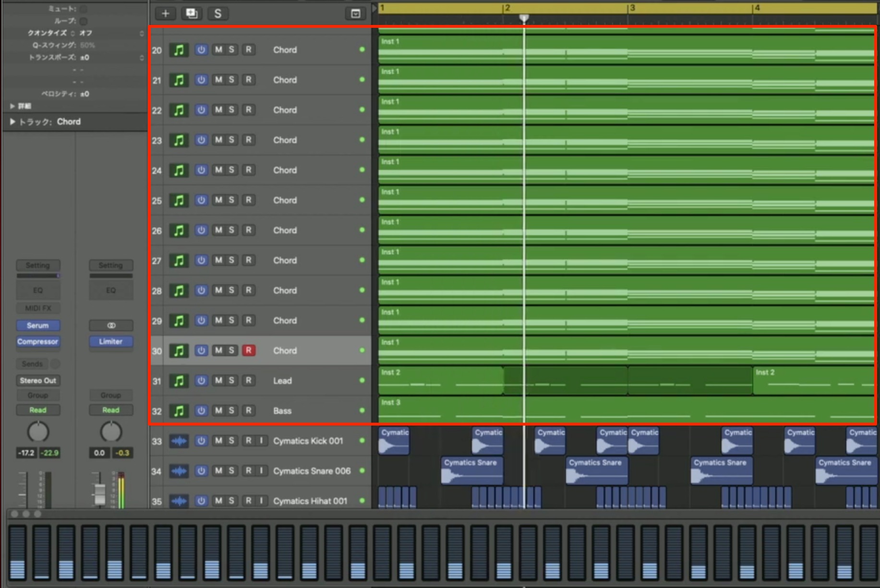Toggle power button on Cymatics Hihat 001
The height and width of the screenshot is (588, 880).
tap(201, 501)
